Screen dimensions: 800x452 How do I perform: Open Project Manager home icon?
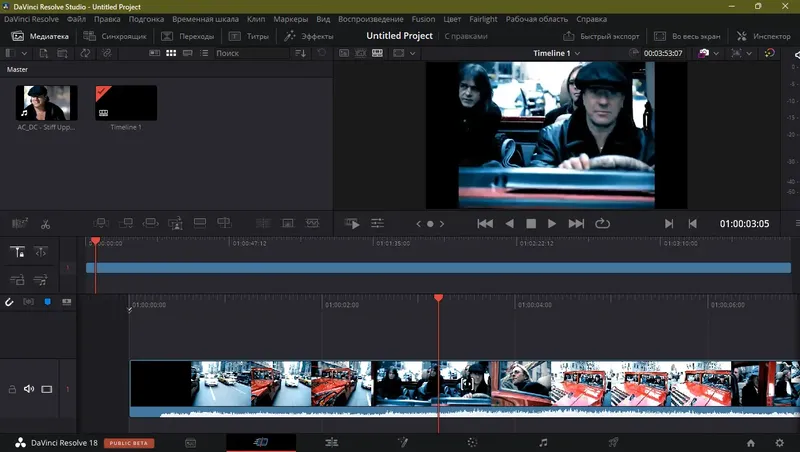tap(751, 443)
